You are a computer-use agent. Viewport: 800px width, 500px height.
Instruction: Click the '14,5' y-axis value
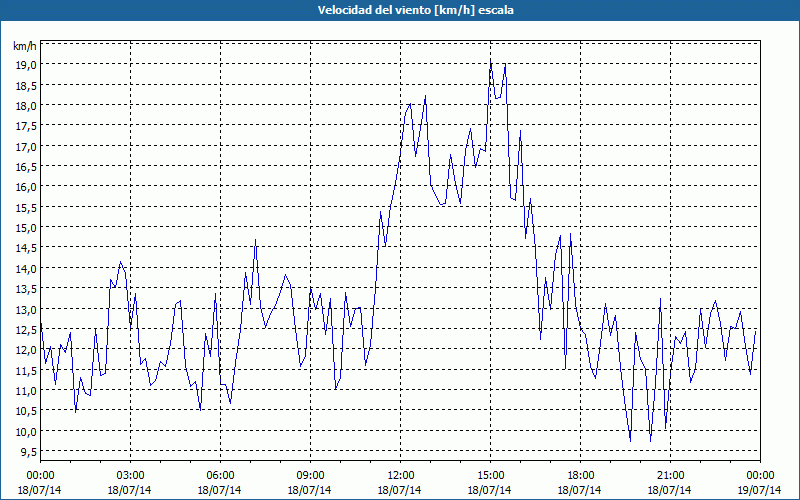point(25,248)
